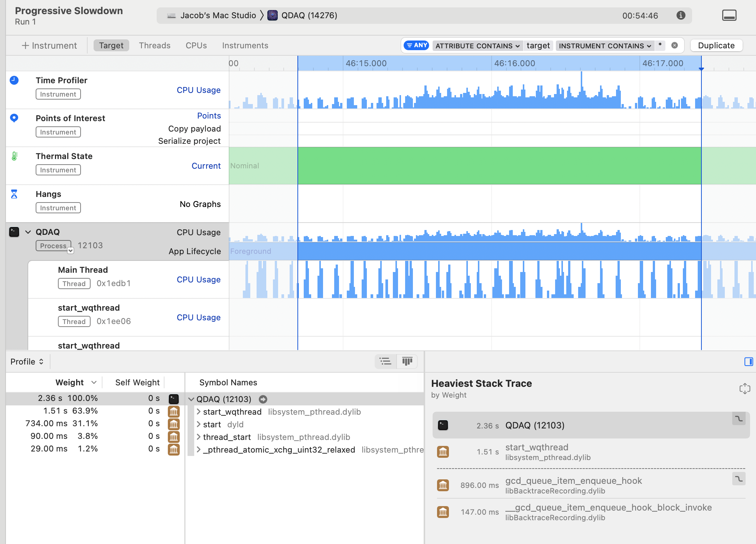Screen dimensions: 756x544
Task: Open the Process type dropdown chevron
Action: 71,251
